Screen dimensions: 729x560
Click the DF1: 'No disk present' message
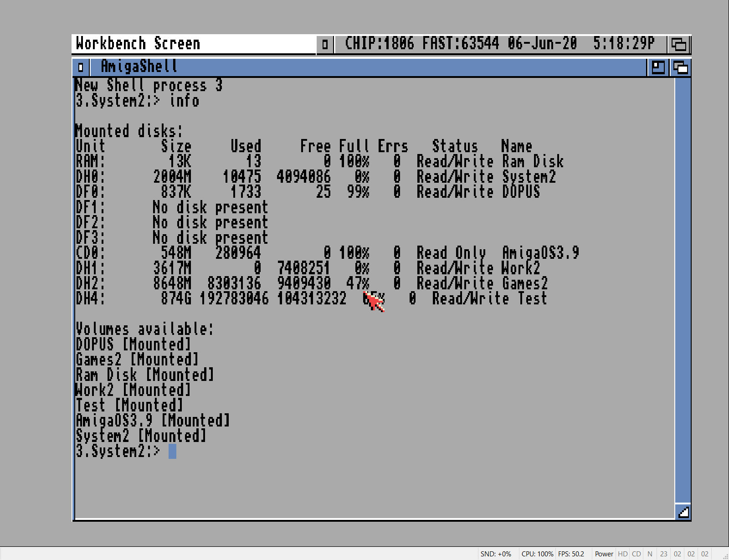click(x=210, y=207)
